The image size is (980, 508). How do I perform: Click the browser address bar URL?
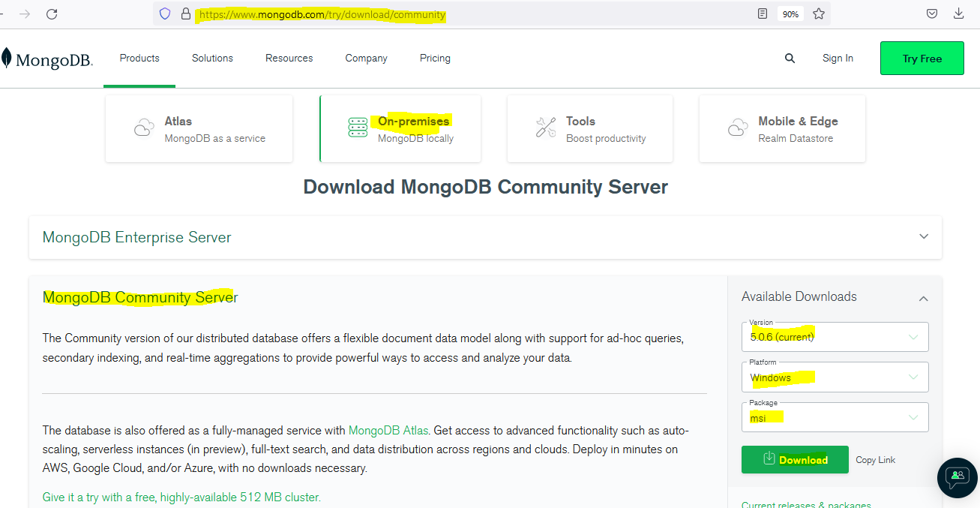coord(322,14)
